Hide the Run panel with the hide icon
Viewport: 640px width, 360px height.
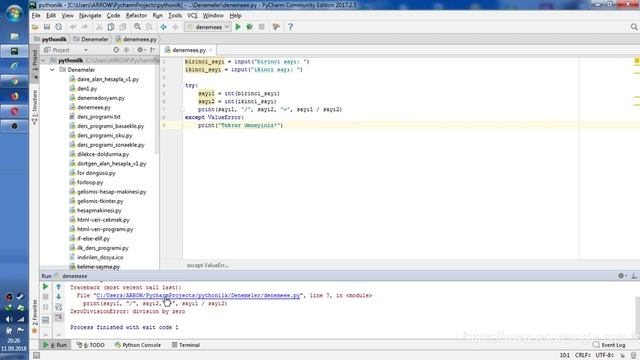(x=634, y=276)
